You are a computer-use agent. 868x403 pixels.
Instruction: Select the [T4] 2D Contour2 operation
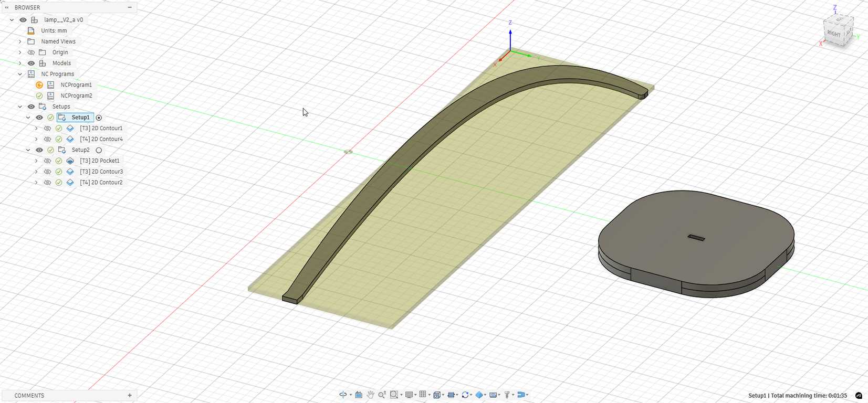[101, 183]
